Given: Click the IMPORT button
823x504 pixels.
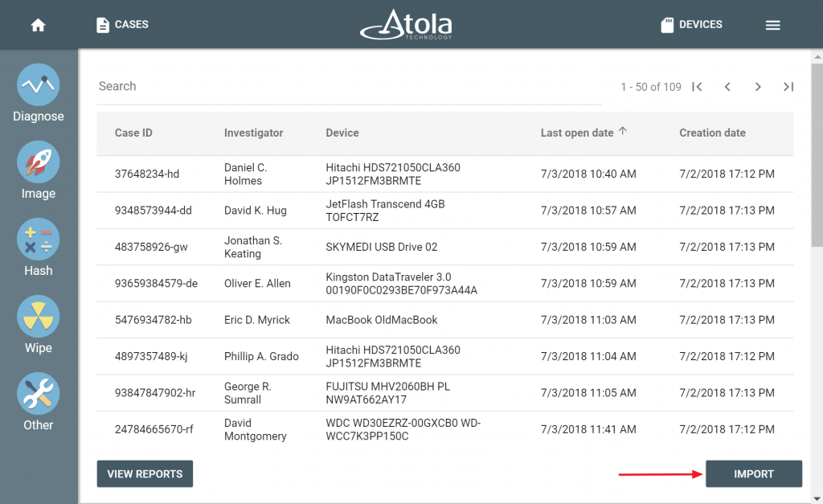Looking at the screenshot, I should coord(753,473).
